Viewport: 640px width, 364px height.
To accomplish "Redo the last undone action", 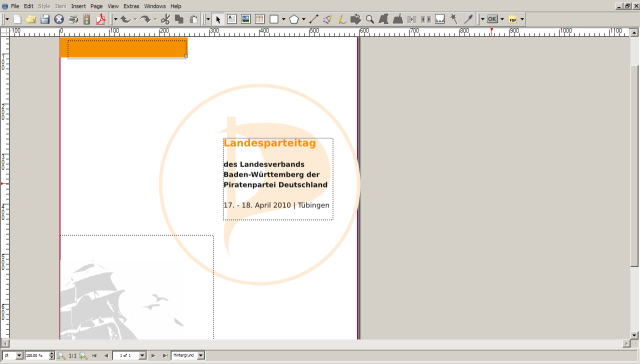I will pos(145,19).
